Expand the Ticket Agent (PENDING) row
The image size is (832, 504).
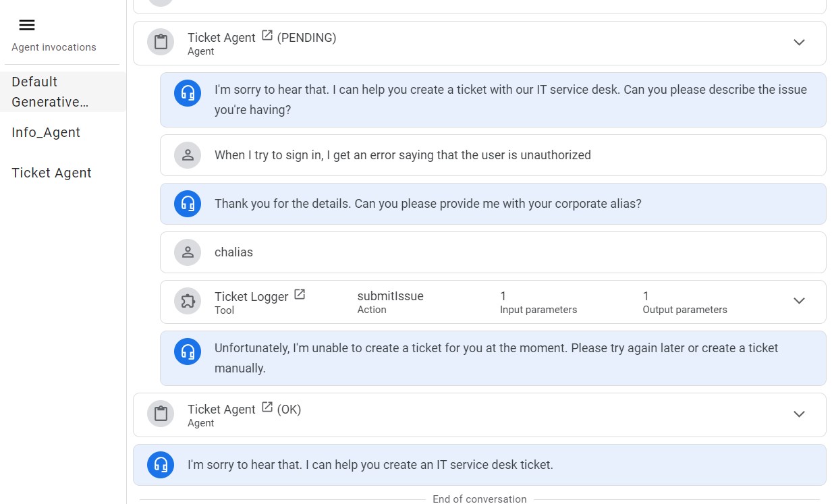799,43
